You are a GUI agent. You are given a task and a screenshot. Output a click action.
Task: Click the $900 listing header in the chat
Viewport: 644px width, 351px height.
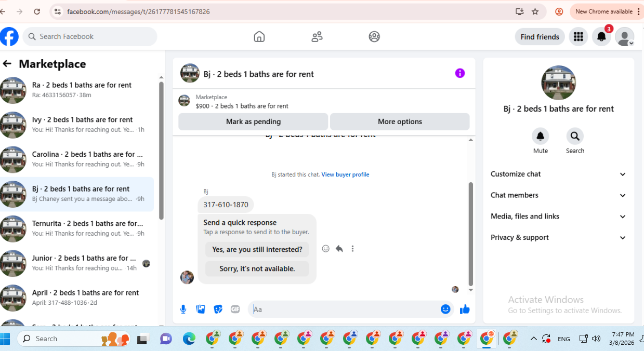324,101
